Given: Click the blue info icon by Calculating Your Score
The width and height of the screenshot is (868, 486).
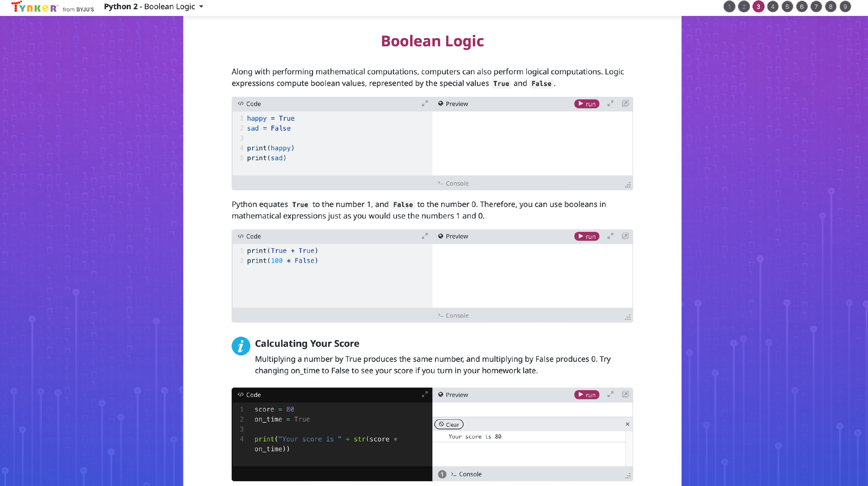Looking at the screenshot, I should [241, 346].
